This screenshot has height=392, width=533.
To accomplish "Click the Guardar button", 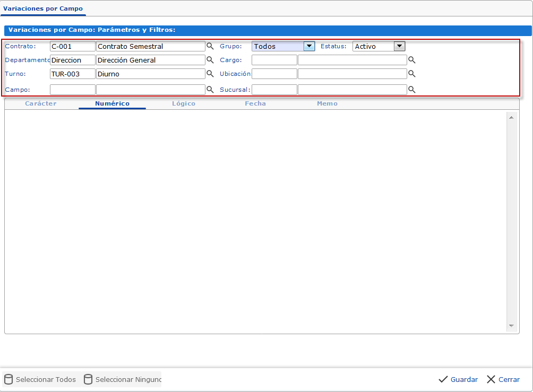I will tap(458, 379).
